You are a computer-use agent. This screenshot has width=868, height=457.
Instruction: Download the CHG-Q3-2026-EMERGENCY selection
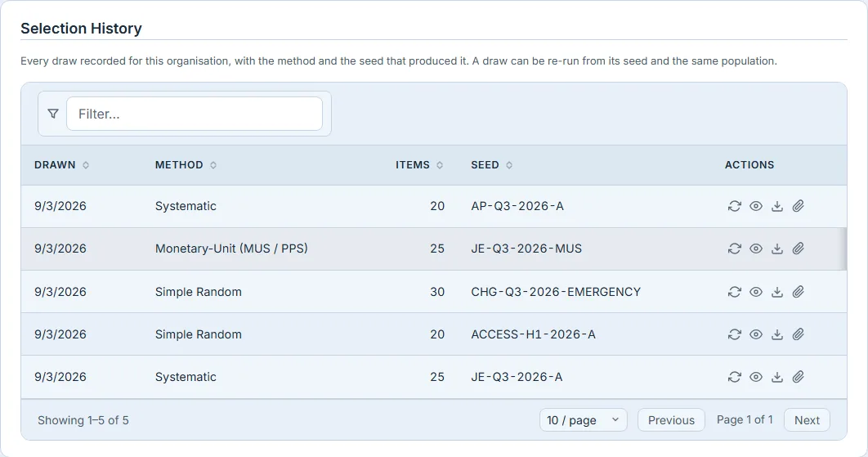[777, 292]
